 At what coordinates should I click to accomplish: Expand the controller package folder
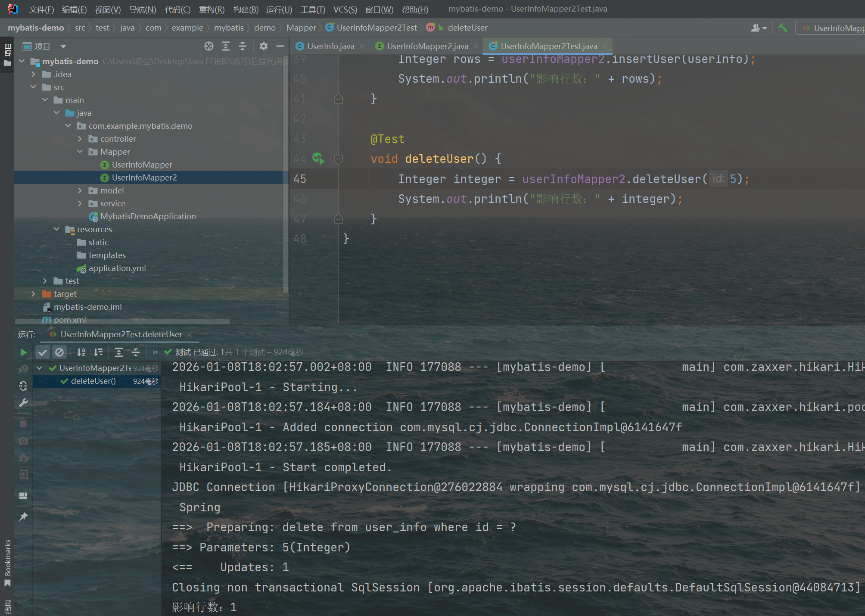[80, 139]
